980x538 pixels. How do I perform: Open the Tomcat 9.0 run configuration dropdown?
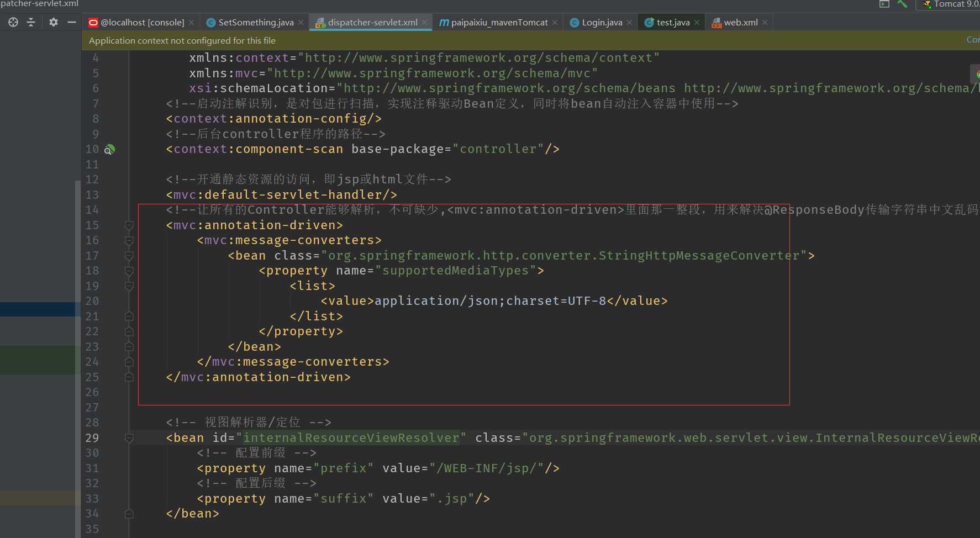[x=949, y=4]
